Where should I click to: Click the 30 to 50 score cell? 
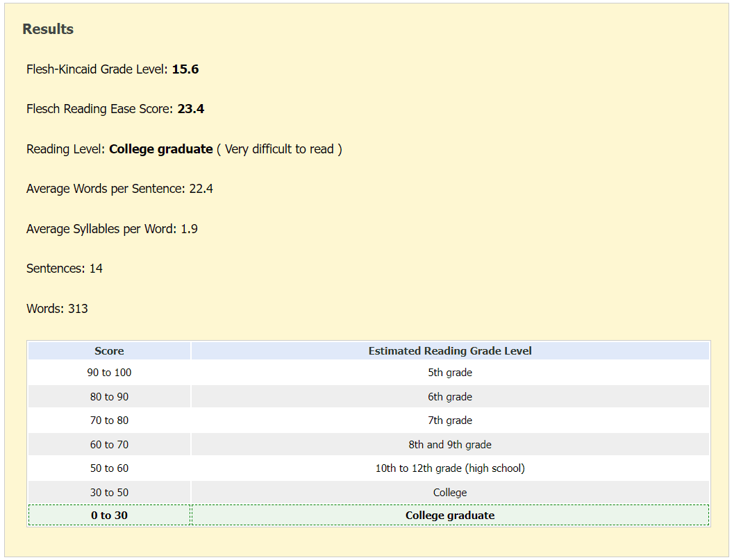[x=109, y=493]
